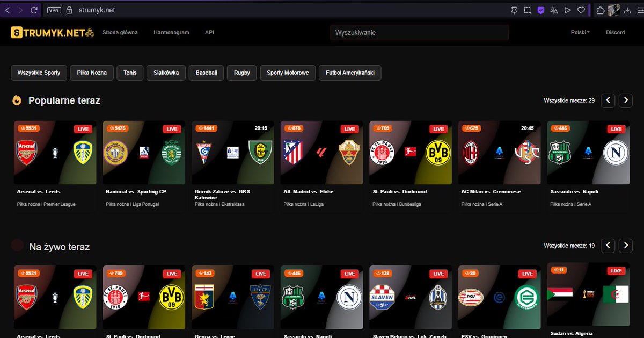Open the Discord link
This screenshot has height=338, width=644.
click(615, 32)
